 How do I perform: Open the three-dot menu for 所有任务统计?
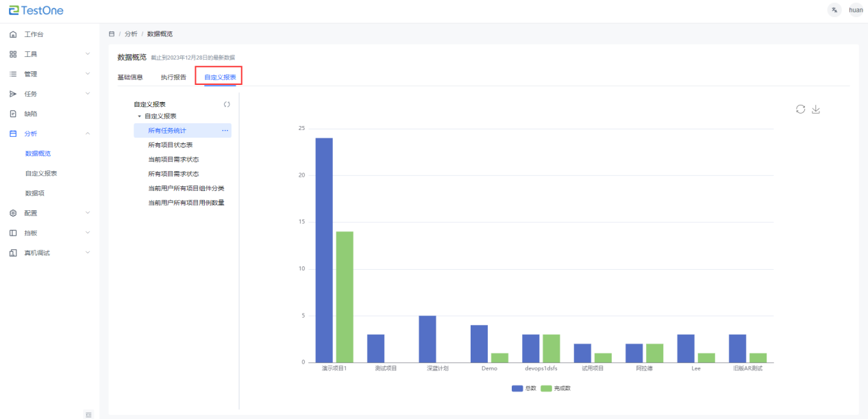click(x=225, y=130)
